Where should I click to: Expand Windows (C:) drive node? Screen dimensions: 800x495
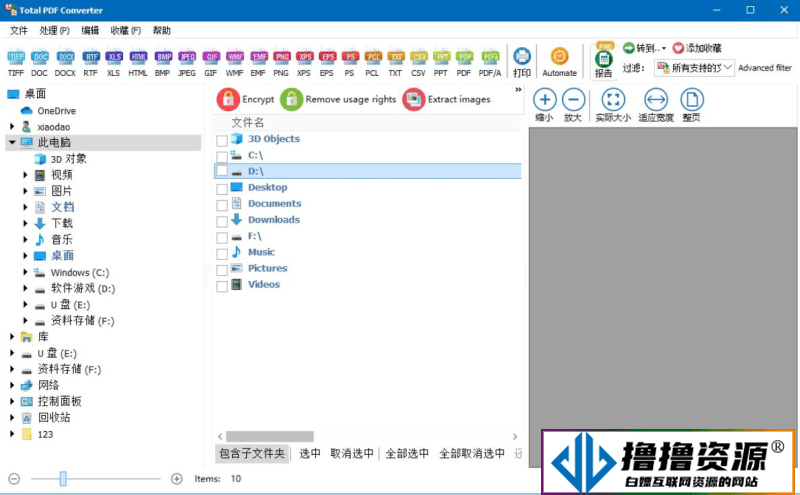(25, 272)
